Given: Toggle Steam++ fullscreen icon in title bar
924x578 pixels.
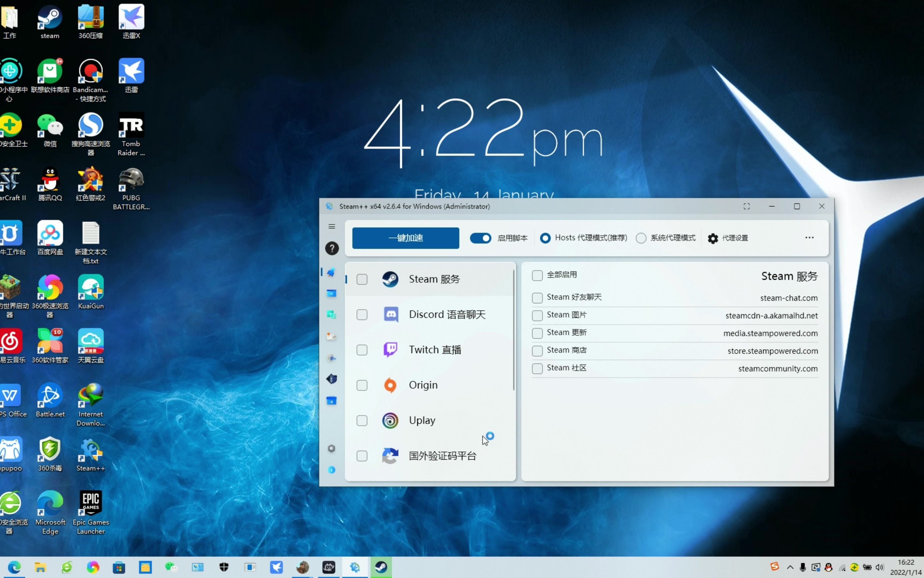Looking at the screenshot, I should pos(746,206).
